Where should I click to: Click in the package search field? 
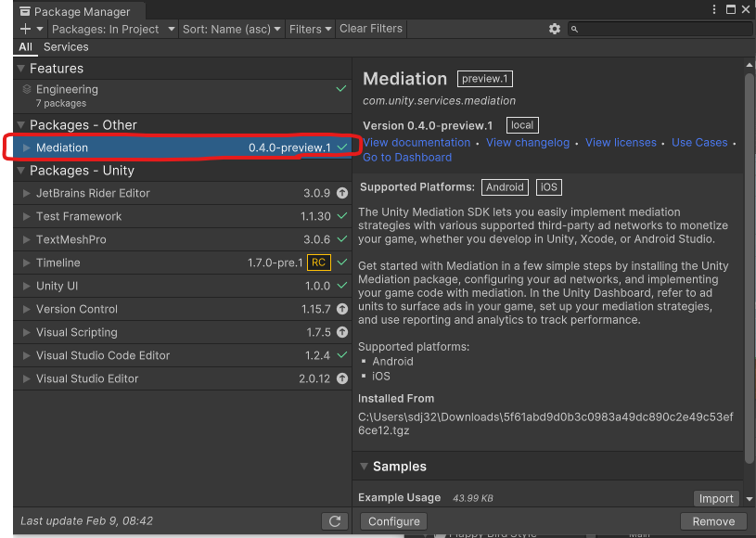click(660, 29)
